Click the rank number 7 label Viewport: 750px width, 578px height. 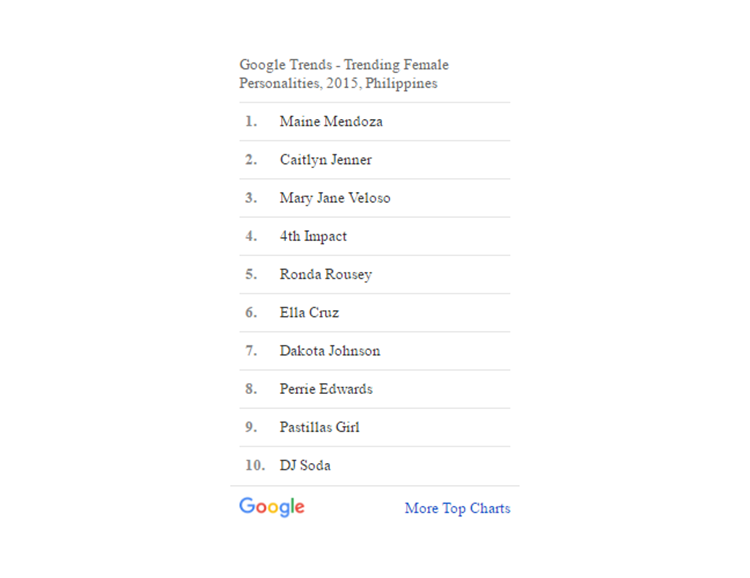click(x=251, y=351)
